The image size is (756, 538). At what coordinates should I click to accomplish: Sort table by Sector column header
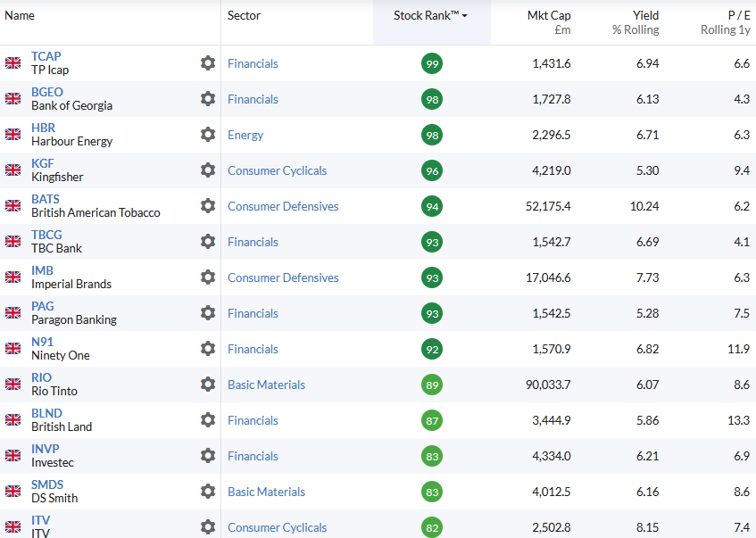tap(244, 15)
